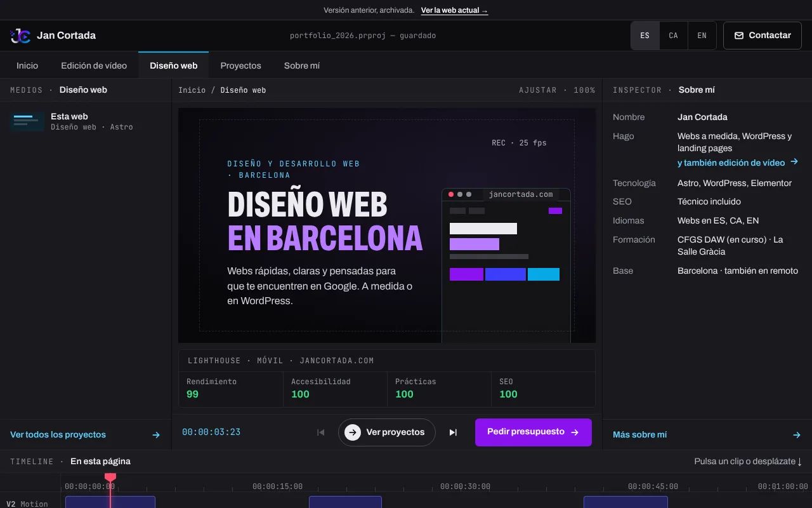
Task: Click the arrow icon in 'Pedir presupuesto'
Action: (x=575, y=432)
